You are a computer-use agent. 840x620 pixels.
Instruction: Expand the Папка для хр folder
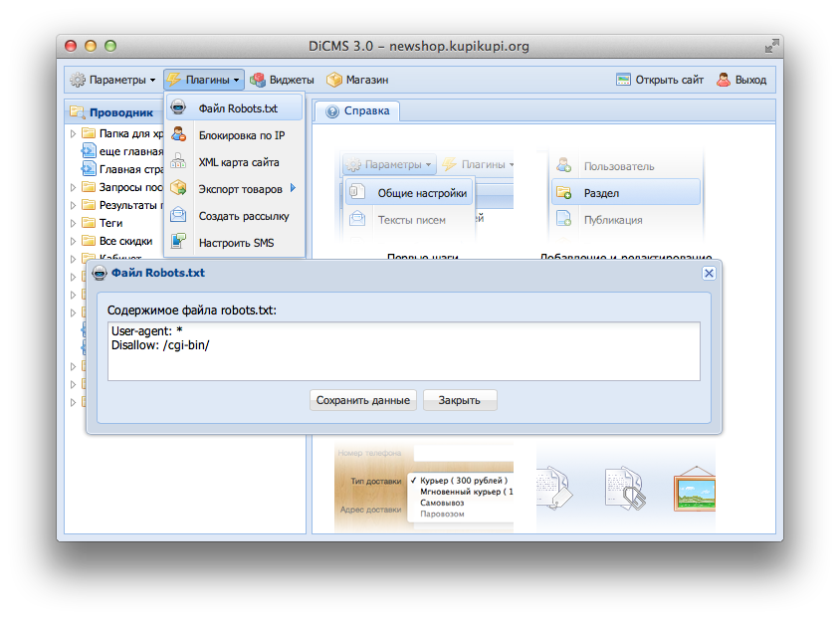pyautogui.click(x=74, y=133)
